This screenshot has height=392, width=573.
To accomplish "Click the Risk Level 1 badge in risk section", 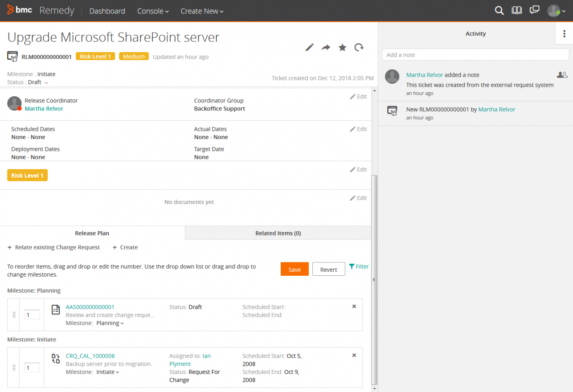I will point(27,176).
